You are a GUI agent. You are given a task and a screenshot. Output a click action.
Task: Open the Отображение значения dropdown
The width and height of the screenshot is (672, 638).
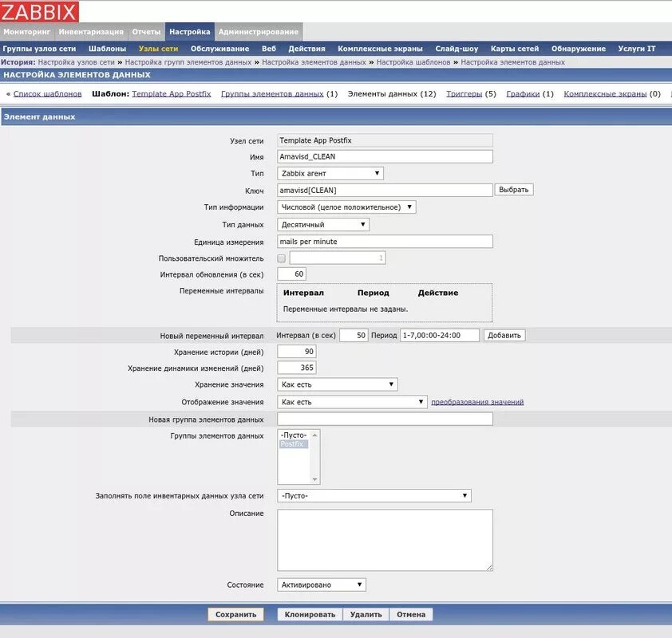352,402
